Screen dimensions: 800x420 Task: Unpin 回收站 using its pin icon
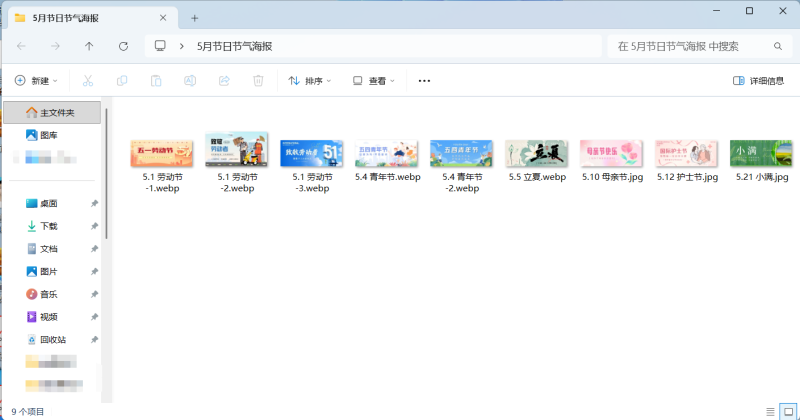point(94,340)
